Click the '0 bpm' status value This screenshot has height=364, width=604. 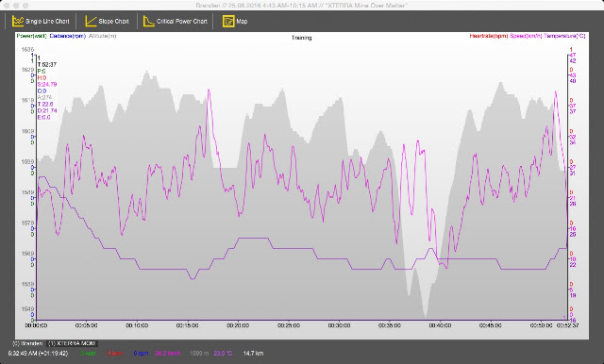(x=115, y=354)
